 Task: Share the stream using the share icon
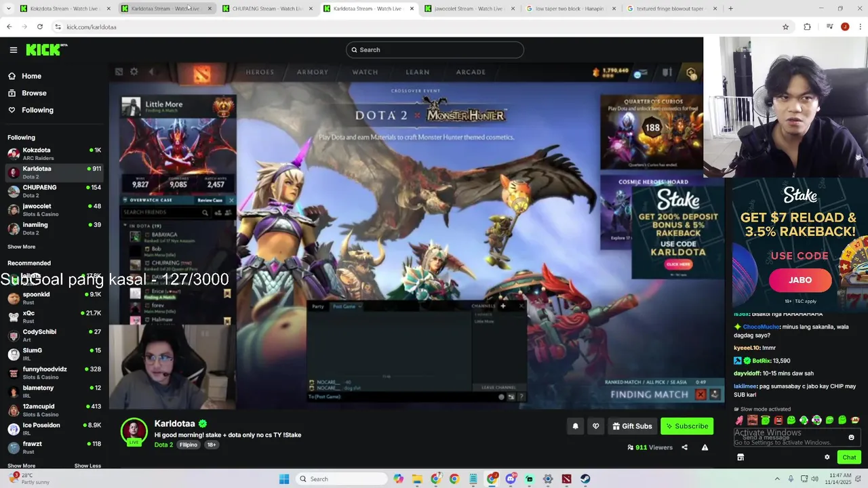(684, 447)
